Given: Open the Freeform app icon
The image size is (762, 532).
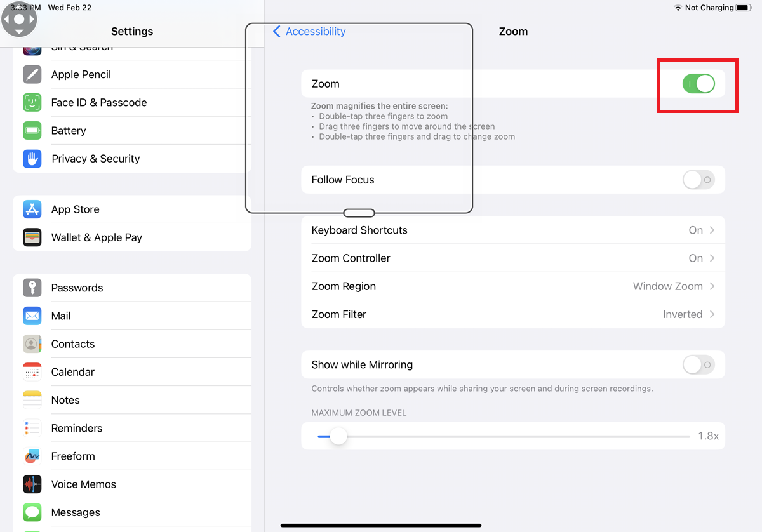Looking at the screenshot, I should point(32,456).
